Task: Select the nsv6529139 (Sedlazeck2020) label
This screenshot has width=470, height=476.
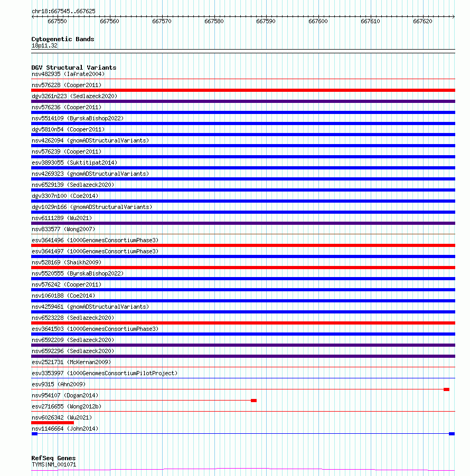Action: click(x=73, y=185)
